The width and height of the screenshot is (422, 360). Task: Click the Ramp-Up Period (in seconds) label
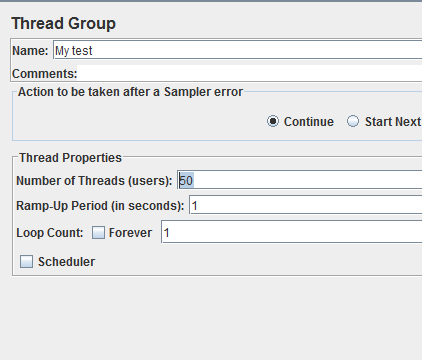tap(100, 206)
